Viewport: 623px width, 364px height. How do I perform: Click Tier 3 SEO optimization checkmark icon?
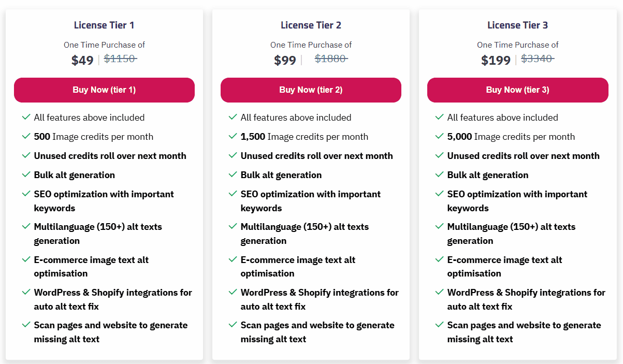(439, 194)
